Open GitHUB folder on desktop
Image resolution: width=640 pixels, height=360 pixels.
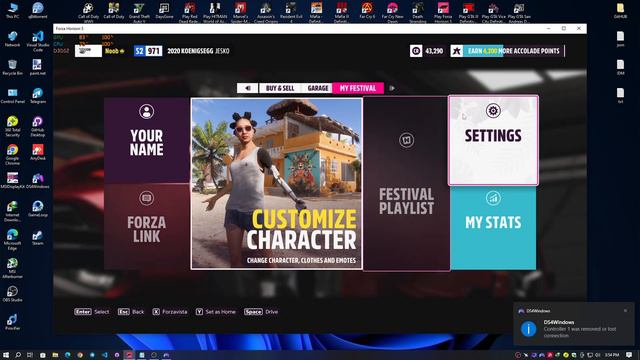point(620,10)
